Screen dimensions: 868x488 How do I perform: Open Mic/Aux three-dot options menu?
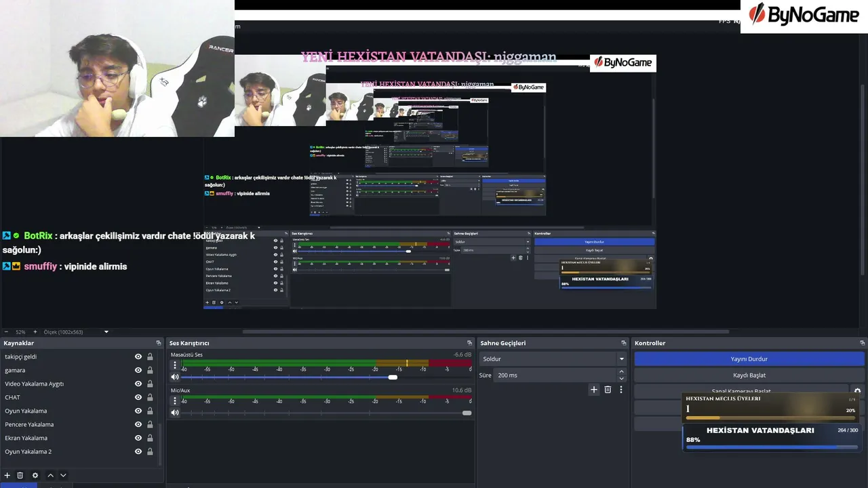coord(175,400)
